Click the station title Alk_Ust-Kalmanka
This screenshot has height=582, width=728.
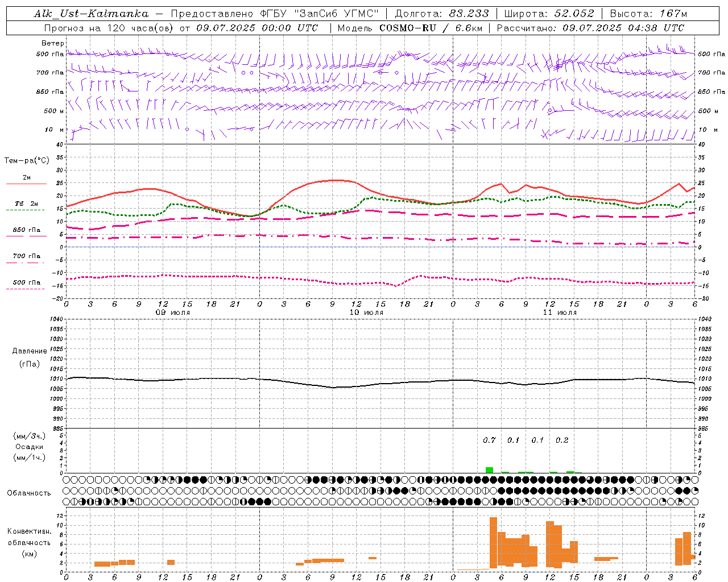point(91,14)
